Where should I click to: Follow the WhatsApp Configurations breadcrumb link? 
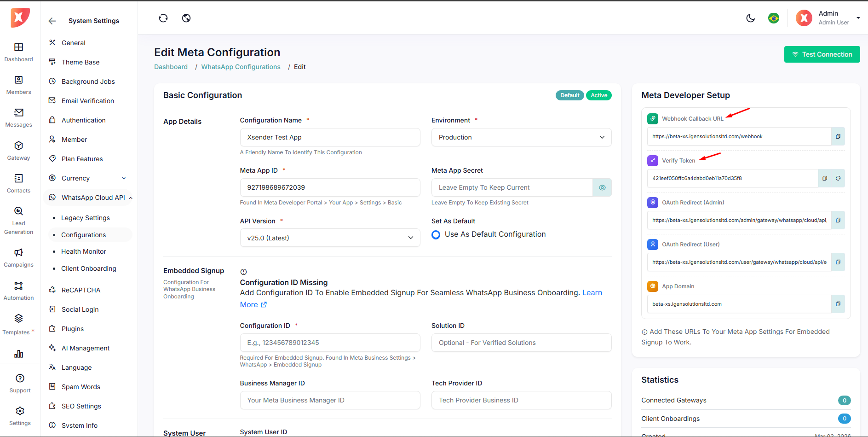pos(241,67)
